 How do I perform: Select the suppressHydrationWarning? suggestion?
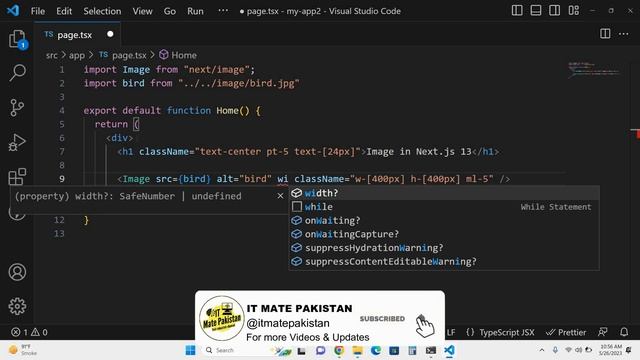[444, 248]
